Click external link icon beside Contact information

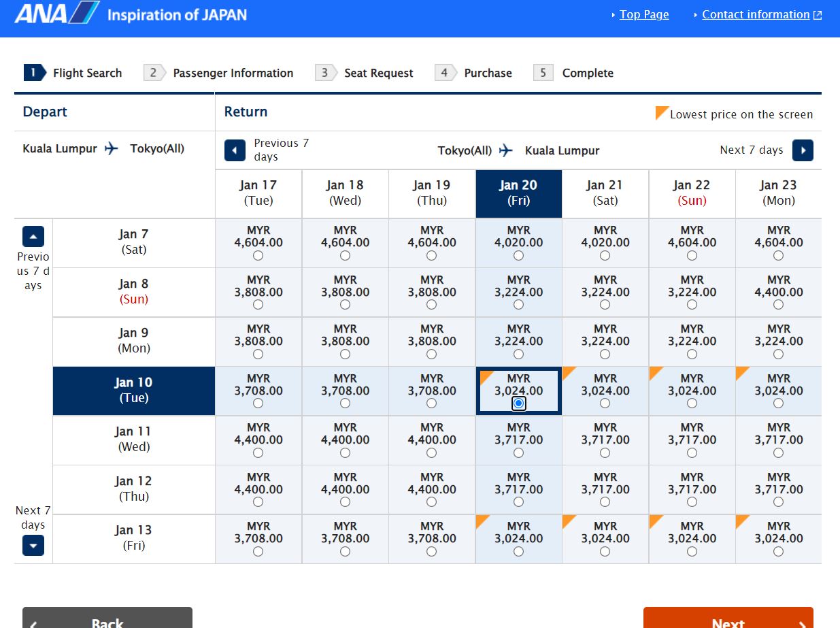(818, 15)
